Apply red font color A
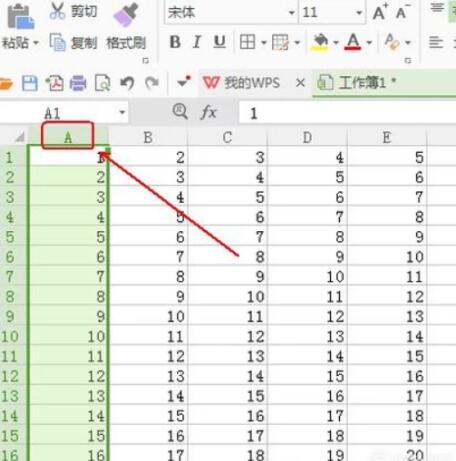 (353, 42)
